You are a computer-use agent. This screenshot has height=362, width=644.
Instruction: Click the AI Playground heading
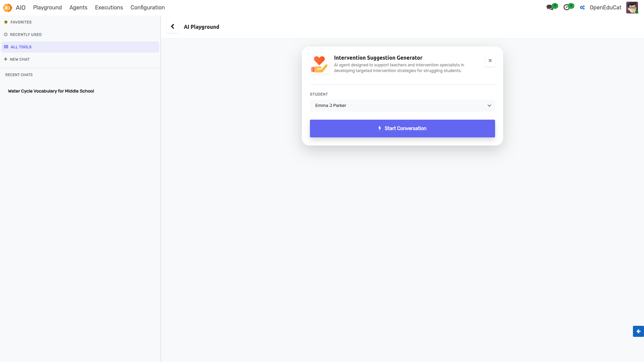coord(201,27)
